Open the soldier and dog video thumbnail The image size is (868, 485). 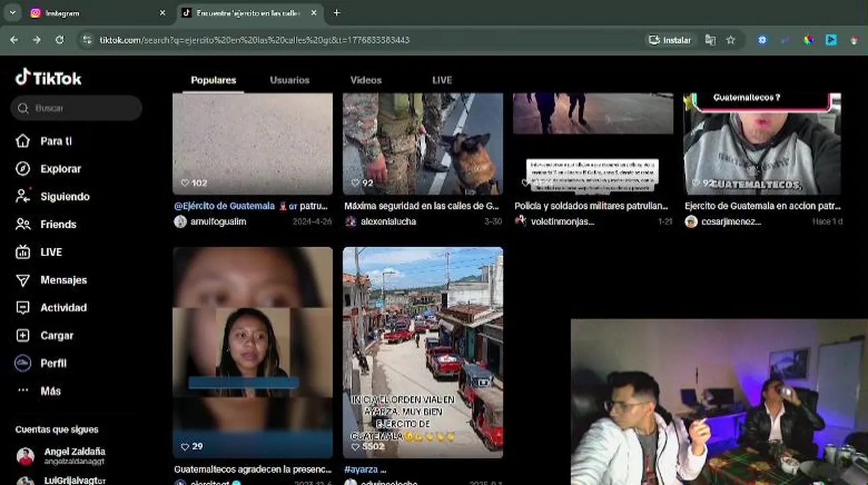tap(423, 143)
